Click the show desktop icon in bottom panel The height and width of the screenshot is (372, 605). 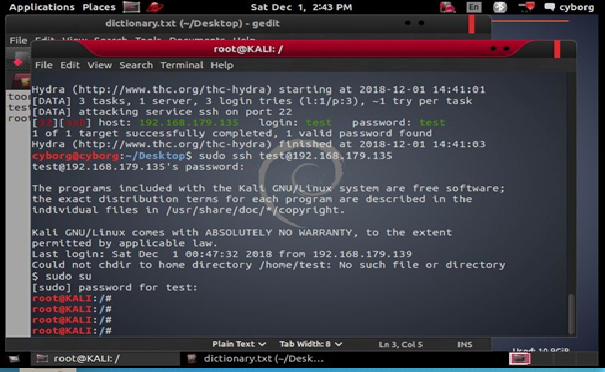[14, 359]
